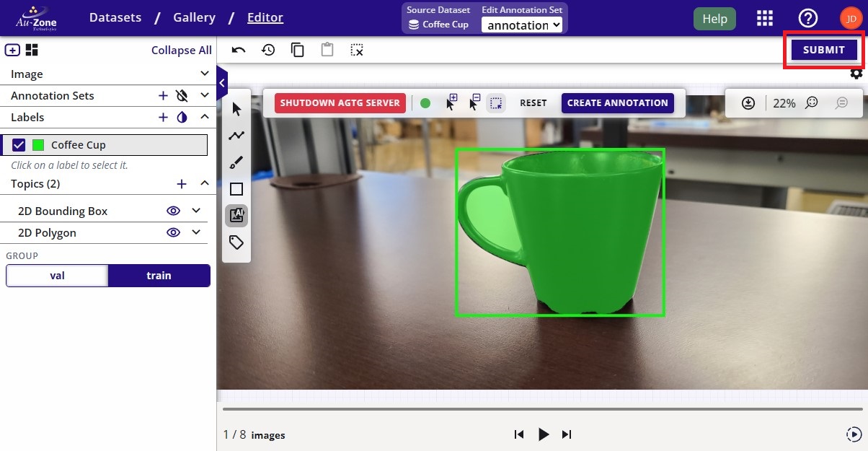
Task: Click the zoom in magnifier icon
Action: [x=812, y=103]
